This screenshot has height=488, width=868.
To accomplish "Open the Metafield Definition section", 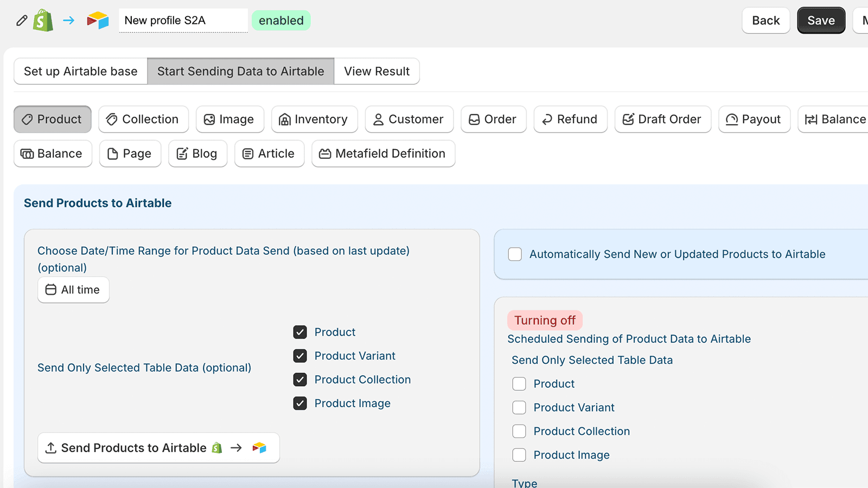I will 383,153.
